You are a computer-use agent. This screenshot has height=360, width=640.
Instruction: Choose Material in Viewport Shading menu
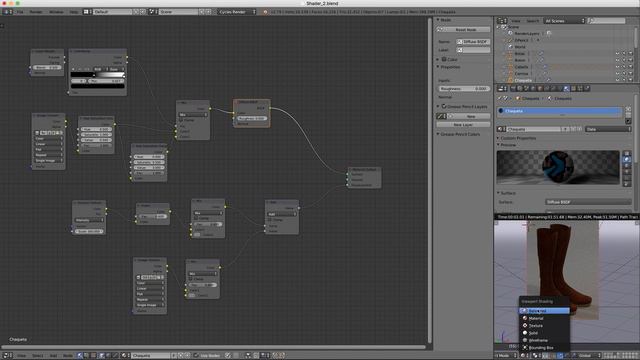coord(544,318)
